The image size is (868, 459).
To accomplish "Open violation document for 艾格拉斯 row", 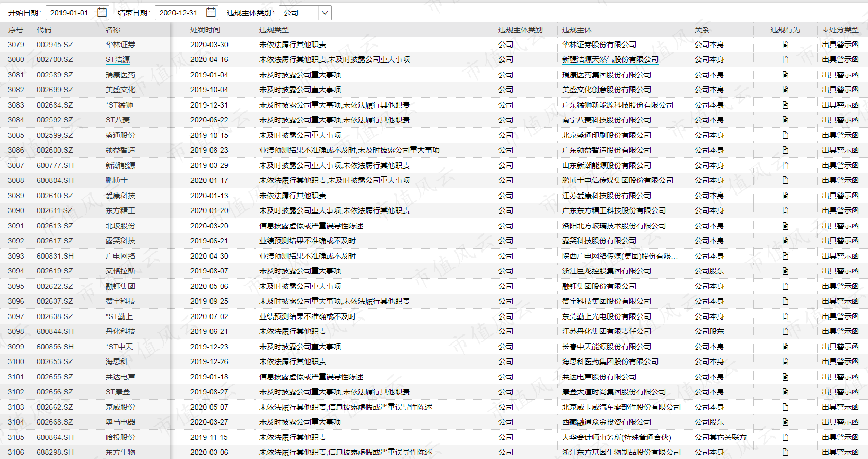I will coord(785,271).
